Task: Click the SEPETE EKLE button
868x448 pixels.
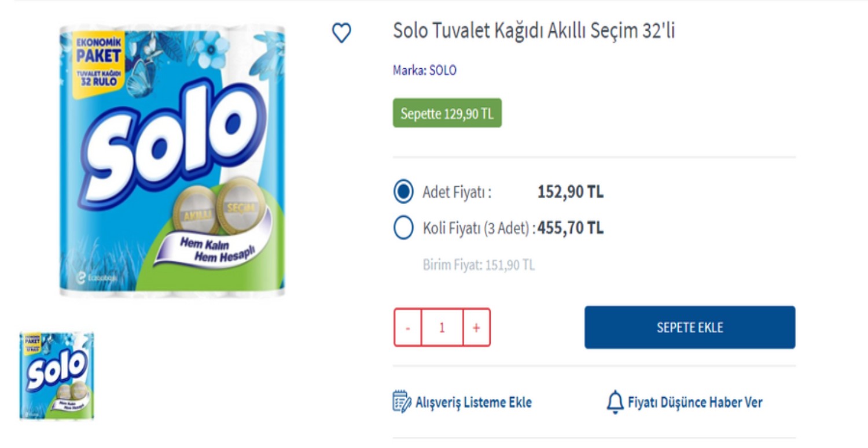Action: click(x=689, y=327)
